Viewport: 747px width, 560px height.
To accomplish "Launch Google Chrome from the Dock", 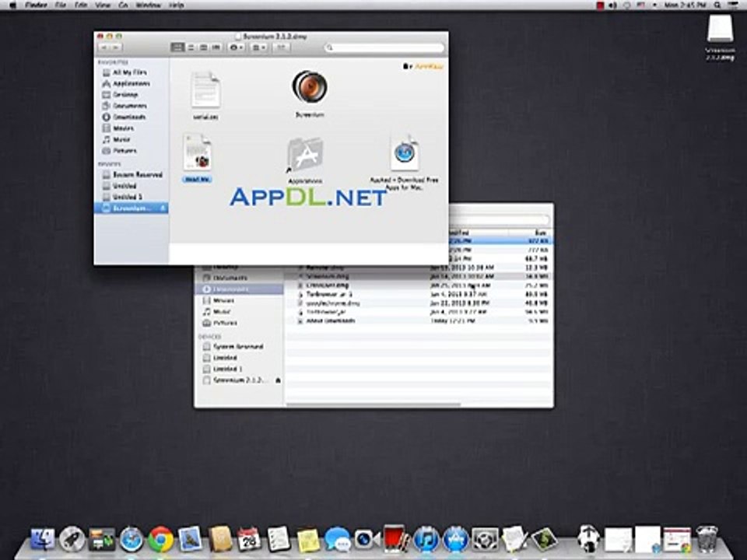I will (x=161, y=539).
